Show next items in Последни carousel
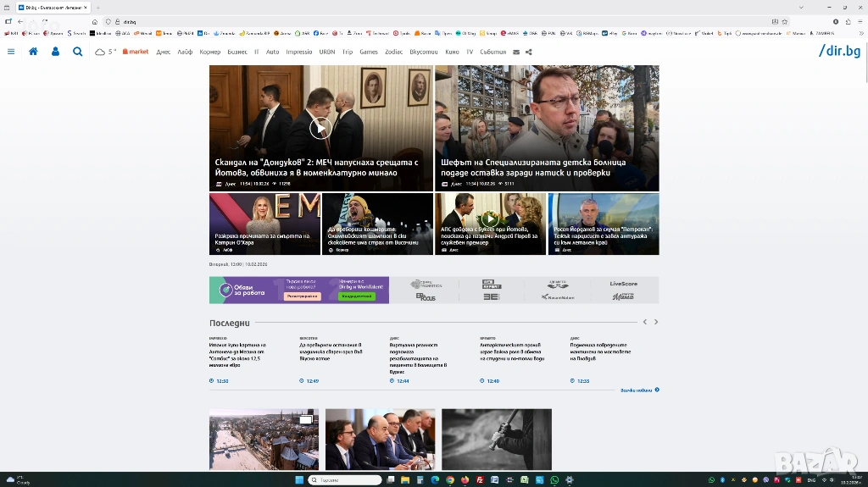The image size is (868, 487). (x=656, y=322)
